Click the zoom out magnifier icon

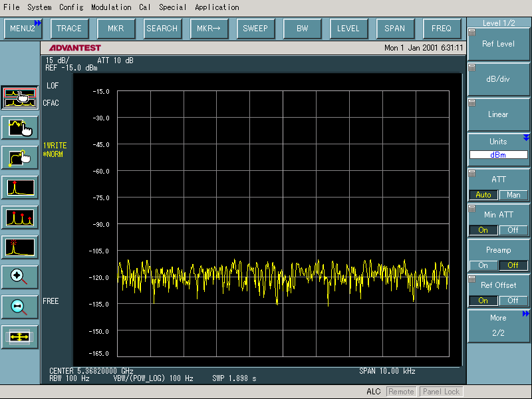click(x=19, y=307)
